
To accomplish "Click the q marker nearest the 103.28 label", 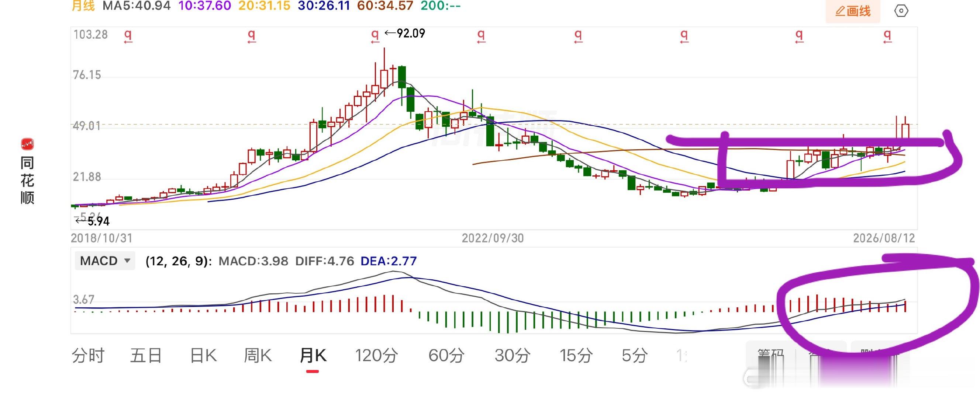I will 128,36.
